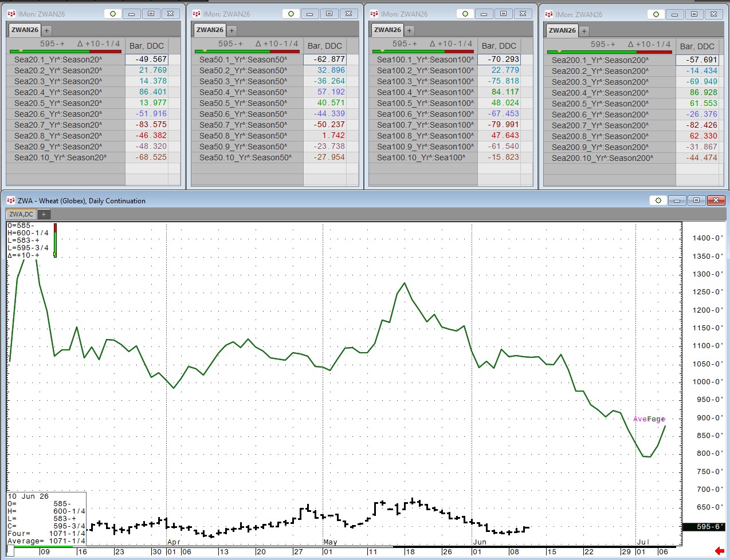Select the Sea100.10_Yr^:Sea100^ row

click(445, 157)
